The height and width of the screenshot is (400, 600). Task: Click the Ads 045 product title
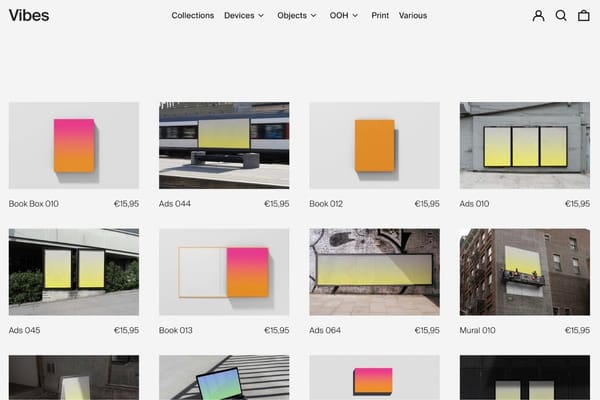click(25, 330)
